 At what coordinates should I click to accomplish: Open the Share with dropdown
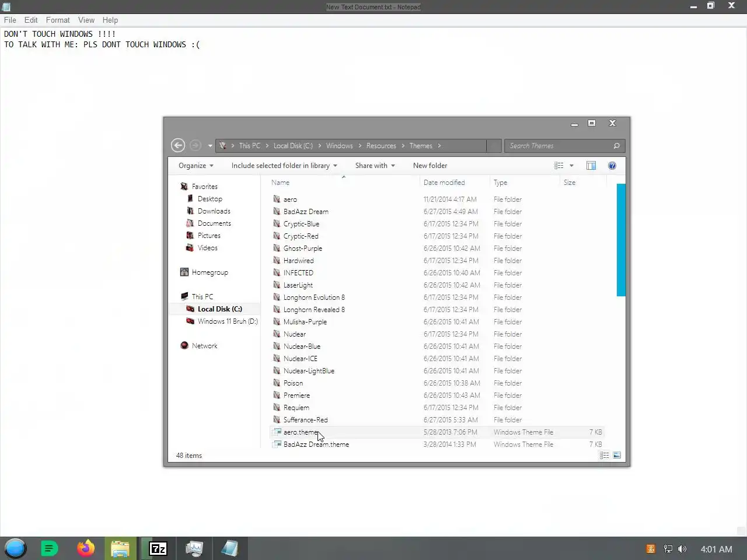375,166
